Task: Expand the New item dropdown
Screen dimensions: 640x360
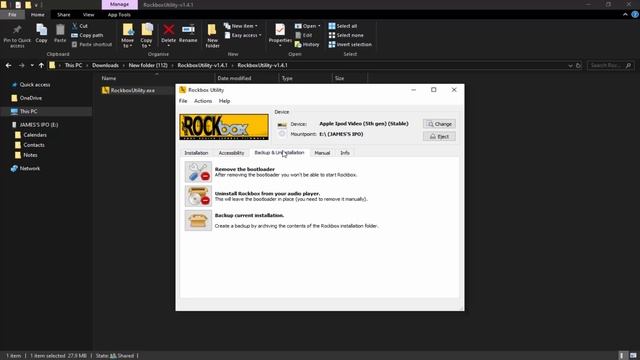Action: click(x=241, y=26)
